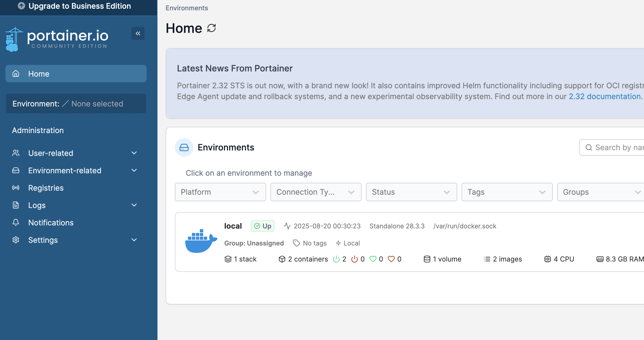
Task: Open the local environment by name
Action: [233, 226]
